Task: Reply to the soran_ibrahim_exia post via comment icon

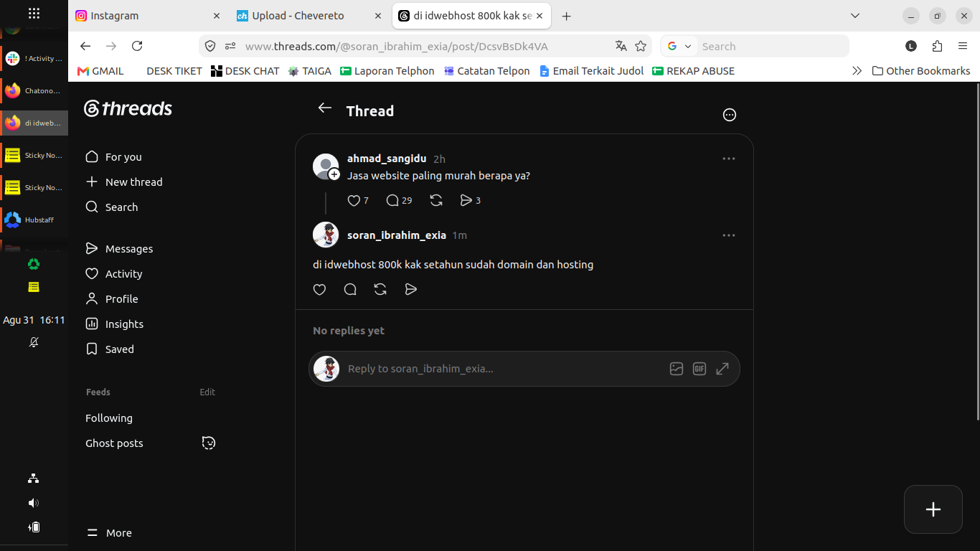Action: click(350, 289)
